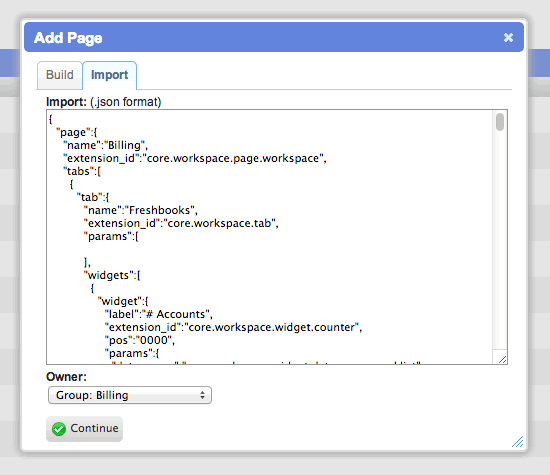The width and height of the screenshot is (550, 475).
Task: Open the Owner dropdown showing Group: Billing
Action: (130, 395)
